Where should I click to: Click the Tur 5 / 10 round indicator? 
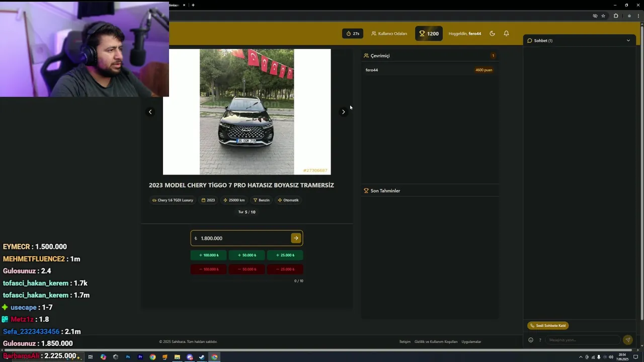[247, 212]
